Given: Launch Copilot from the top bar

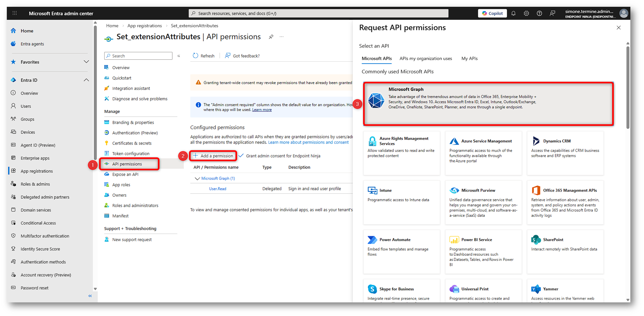Looking at the screenshot, I should 492,13.
